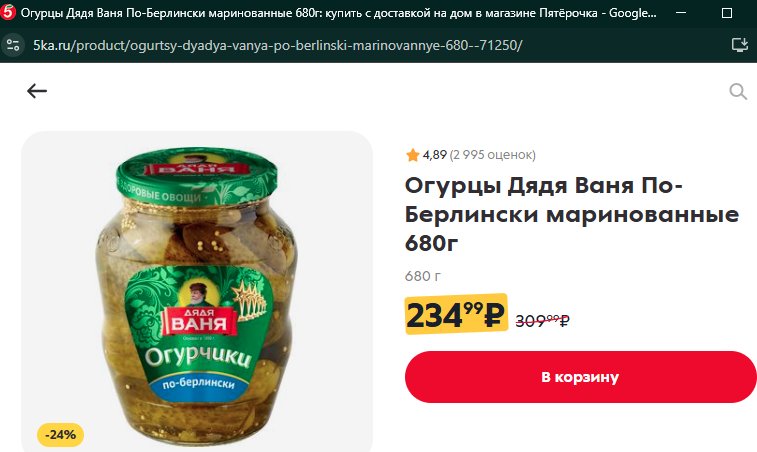Select the 5ka.ru product URL field

pos(278,45)
